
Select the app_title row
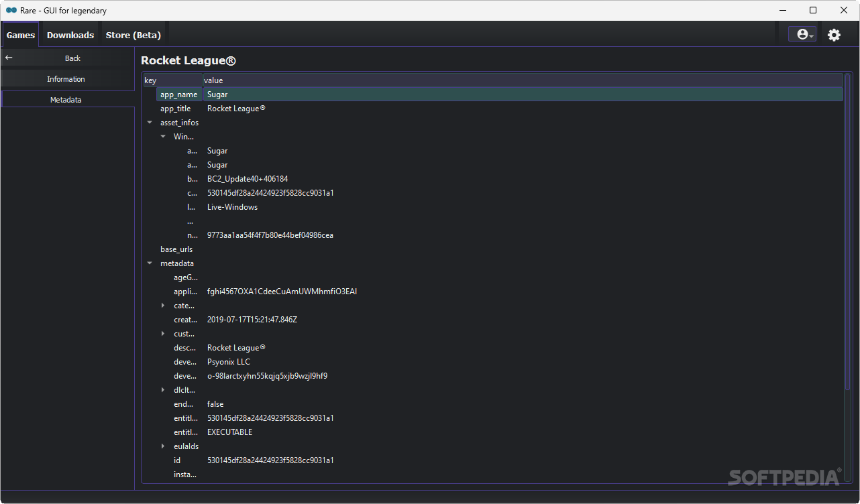493,109
